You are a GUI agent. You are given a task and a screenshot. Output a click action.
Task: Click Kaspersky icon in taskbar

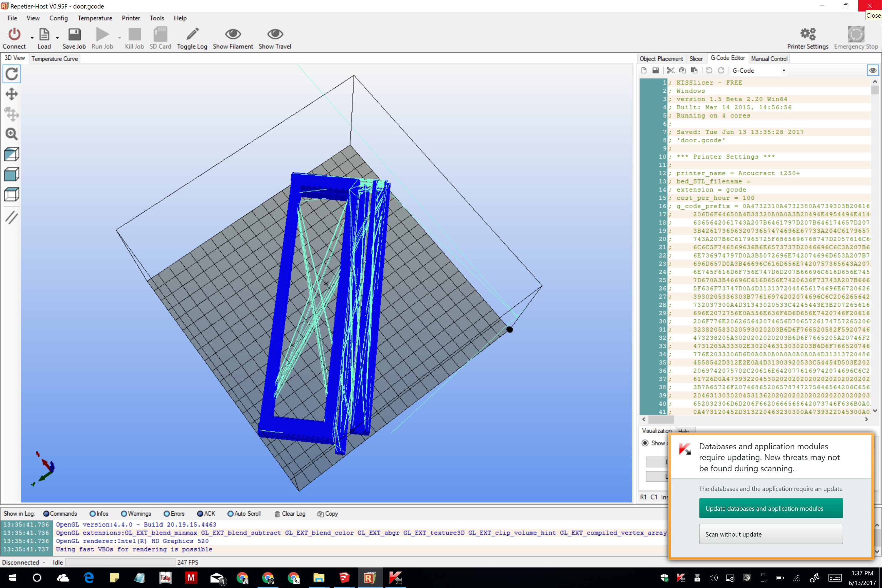(395, 578)
